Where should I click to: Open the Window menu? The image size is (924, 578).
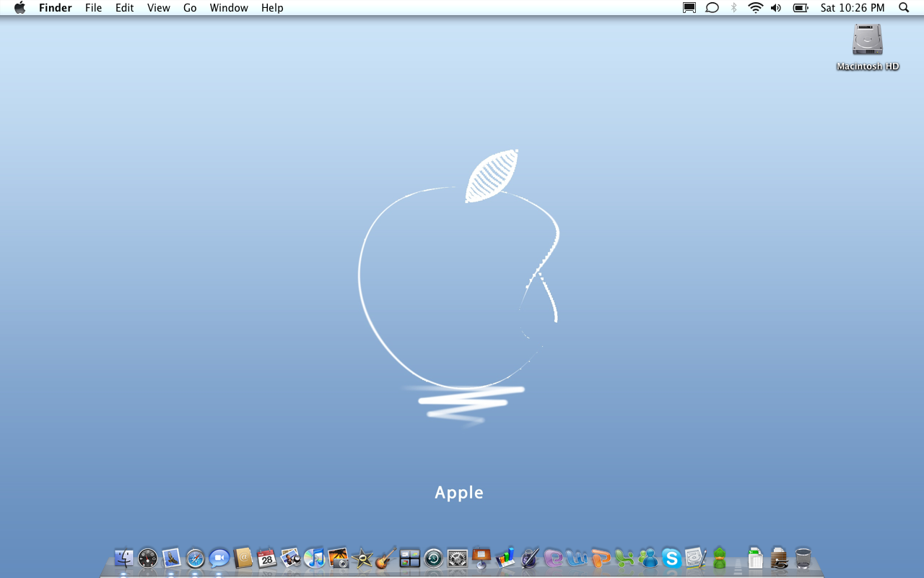click(229, 8)
